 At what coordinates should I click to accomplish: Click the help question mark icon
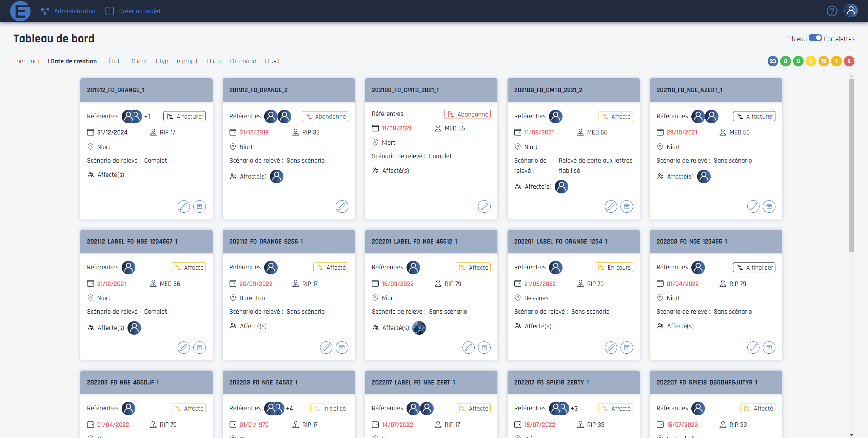coord(832,11)
